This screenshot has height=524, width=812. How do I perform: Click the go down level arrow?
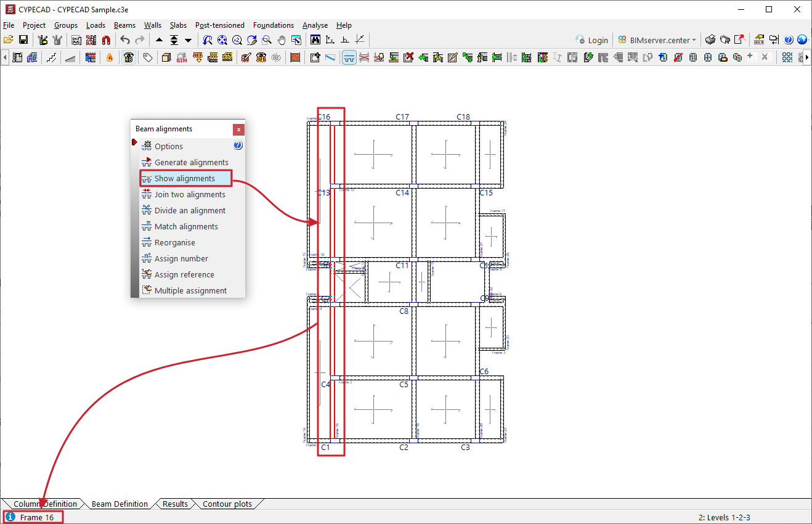(188, 40)
